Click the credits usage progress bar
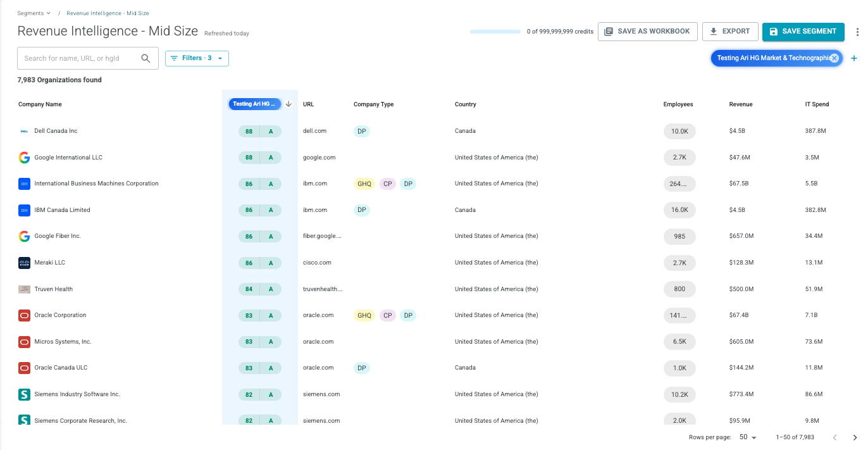Screen dimensions: 868x450 (x=495, y=32)
